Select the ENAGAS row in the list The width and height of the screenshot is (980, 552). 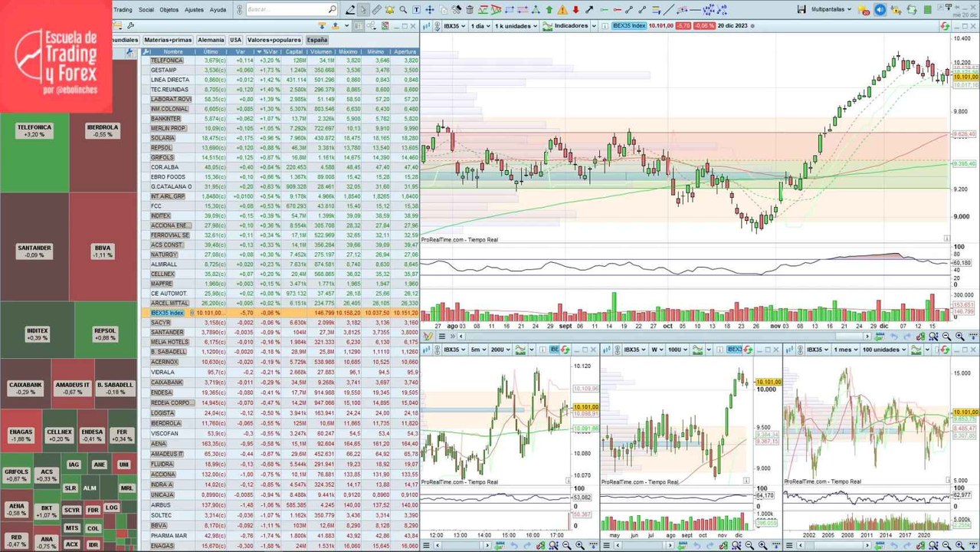[x=280, y=545]
